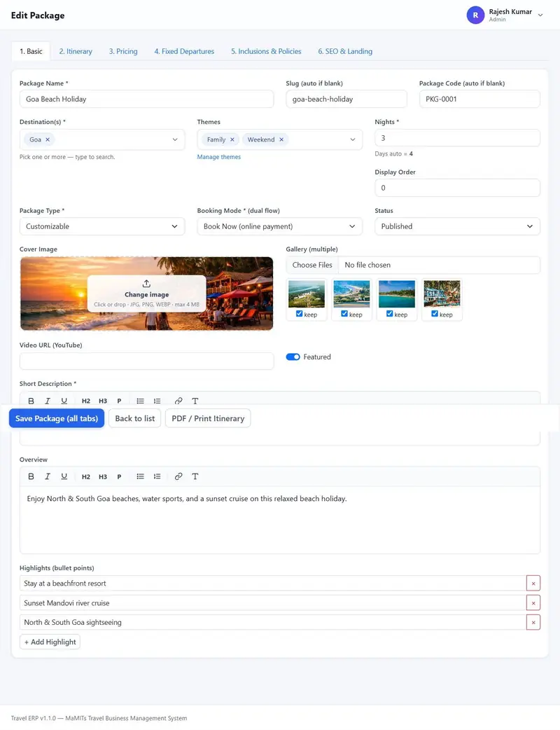The image size is (560, 730).
Task: Go to 6. SEO & Landing tab
Action: (x=345, y=51)
